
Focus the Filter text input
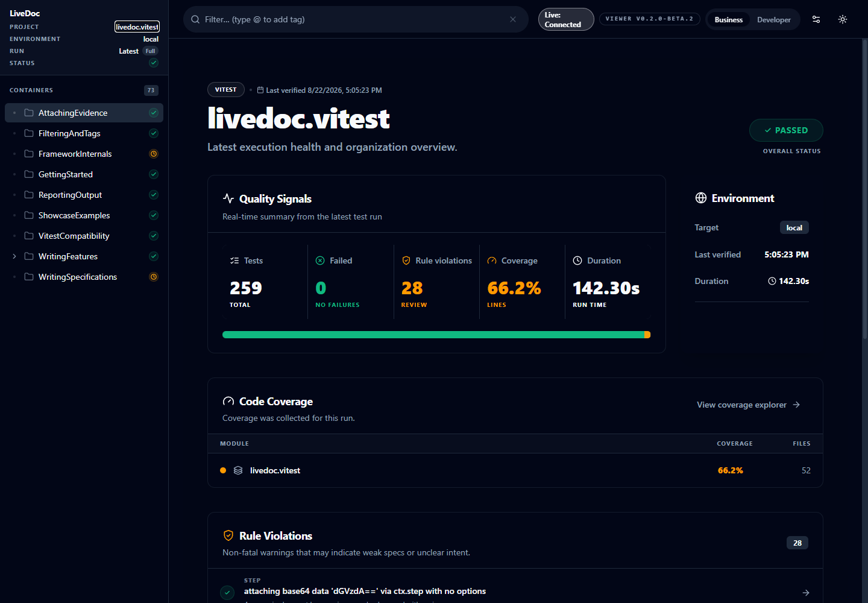tap(354, 19)
